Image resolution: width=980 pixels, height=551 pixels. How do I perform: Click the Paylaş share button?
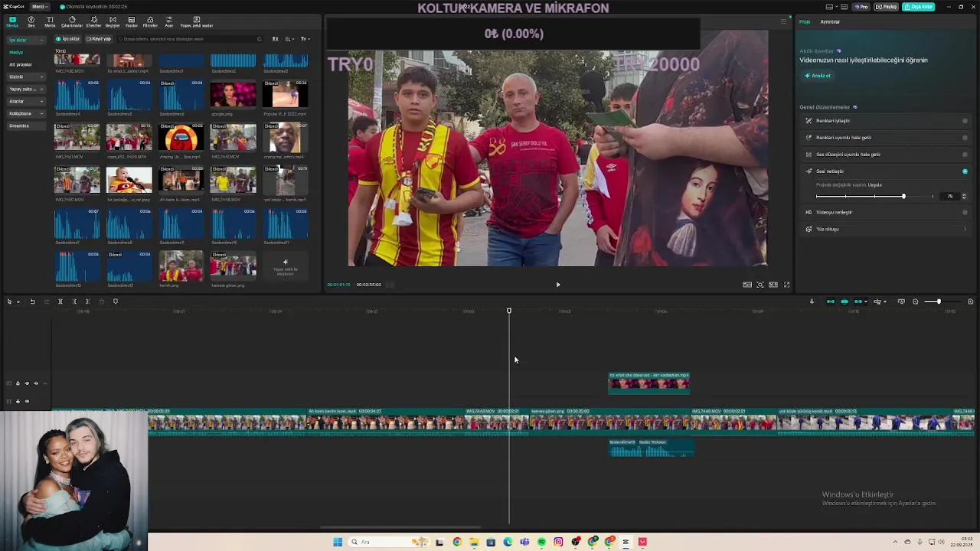[887, 7]
